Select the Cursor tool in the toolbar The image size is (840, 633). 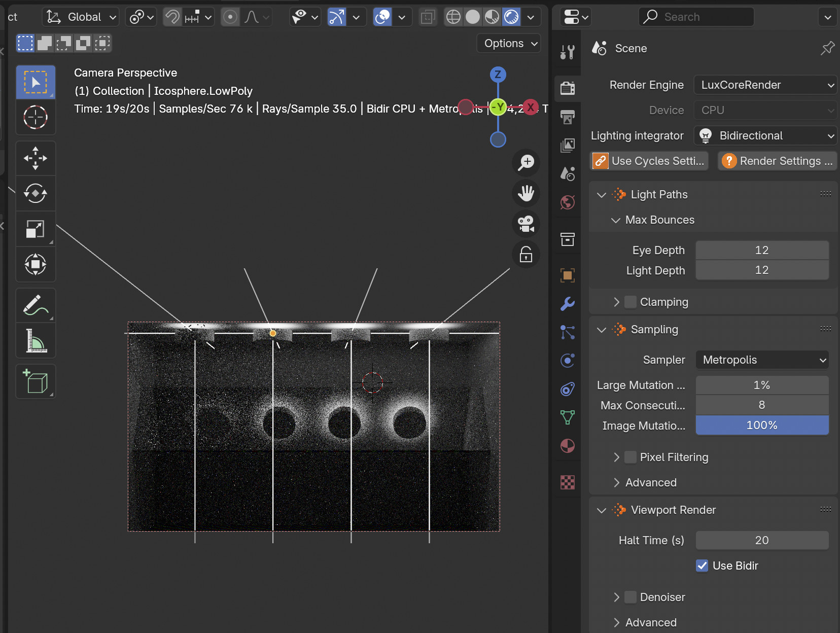point(36,117)
